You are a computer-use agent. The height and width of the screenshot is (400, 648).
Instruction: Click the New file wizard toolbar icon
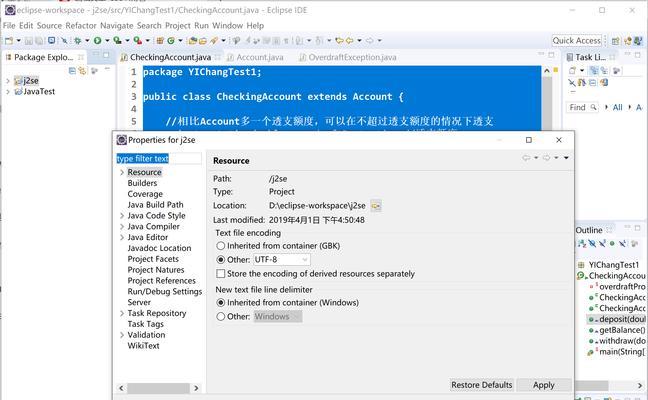tap(9, 40)
